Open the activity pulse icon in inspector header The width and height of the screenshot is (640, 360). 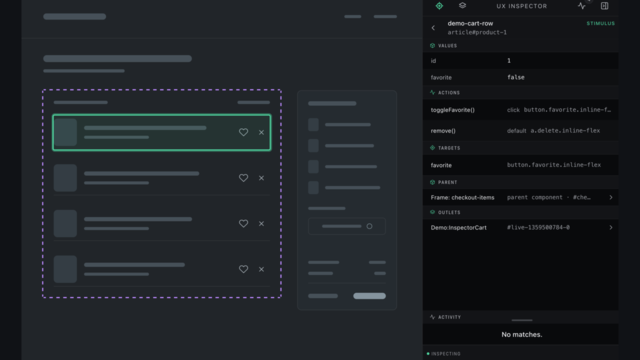(x=582, y=6)
